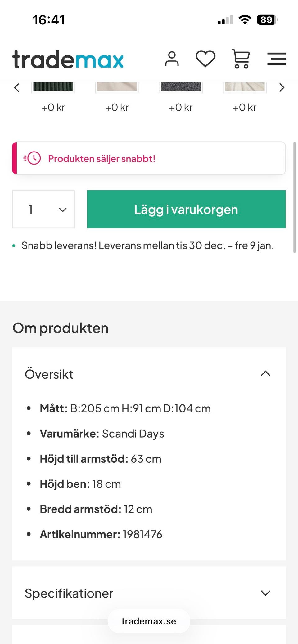Image resolution: width=298 pixels, height=644 pixels.
Task: Choose the beige fabric swatch
Action: [117, 87]
